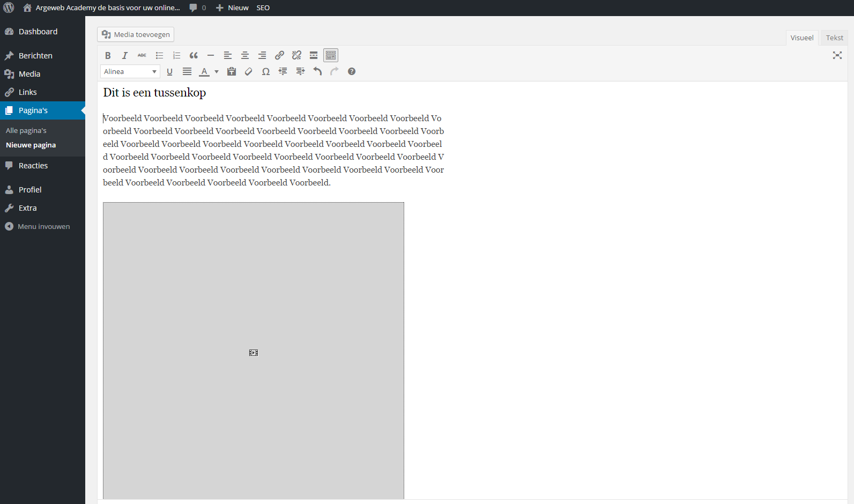Undo the last edit
The width and height of the screenshot is (854, 504).
(317, 71)
